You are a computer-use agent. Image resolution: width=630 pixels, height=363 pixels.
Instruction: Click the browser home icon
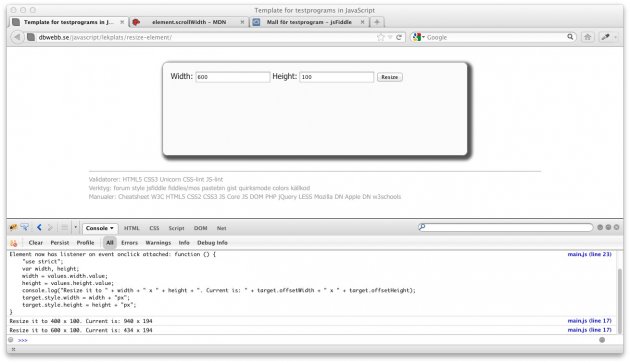tap(587, 37)
